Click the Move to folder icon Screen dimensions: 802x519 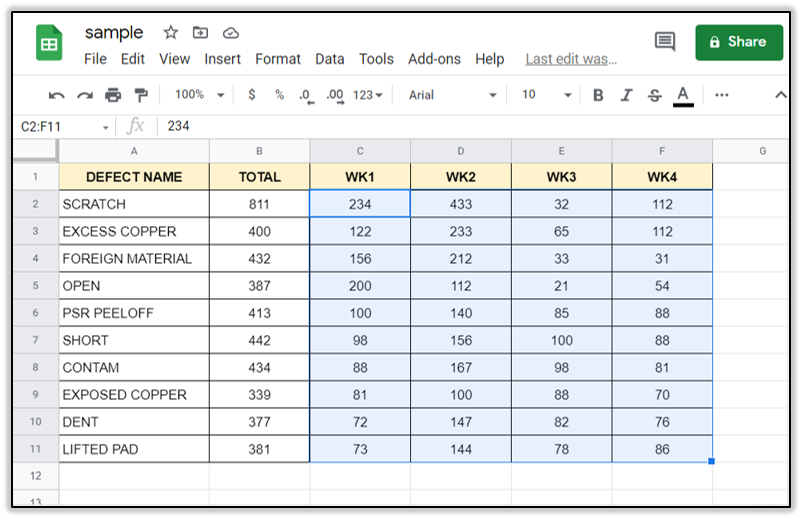pyautogui.click(x=201, y=33)
